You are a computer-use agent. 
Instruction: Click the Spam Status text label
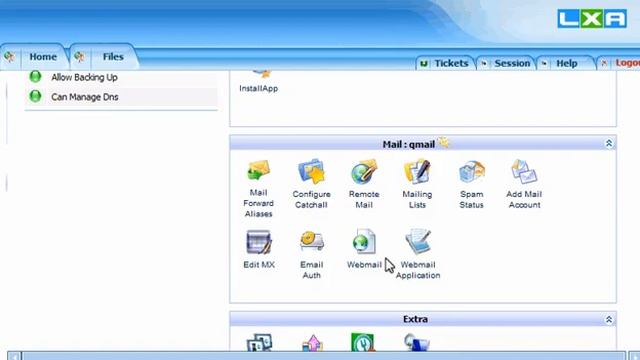[471, 200]
